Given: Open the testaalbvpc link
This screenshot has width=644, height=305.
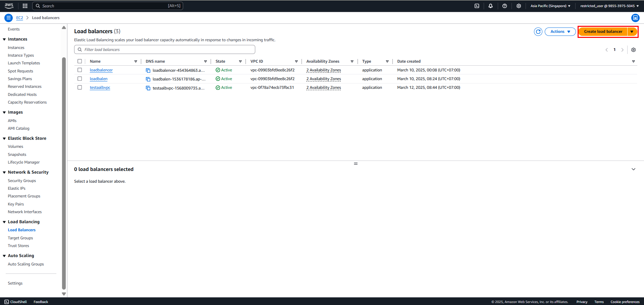Looking at the screenshot, I should point(100,87).
